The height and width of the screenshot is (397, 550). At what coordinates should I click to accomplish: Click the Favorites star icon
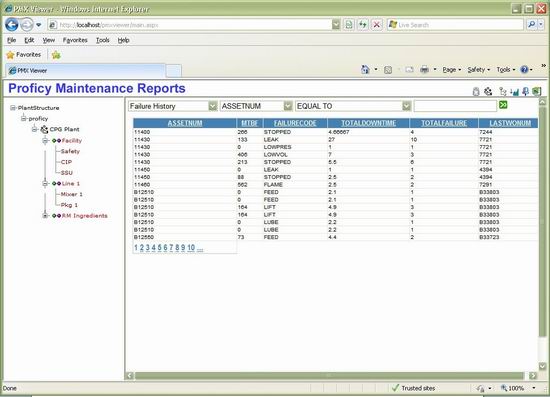(11, 55)
